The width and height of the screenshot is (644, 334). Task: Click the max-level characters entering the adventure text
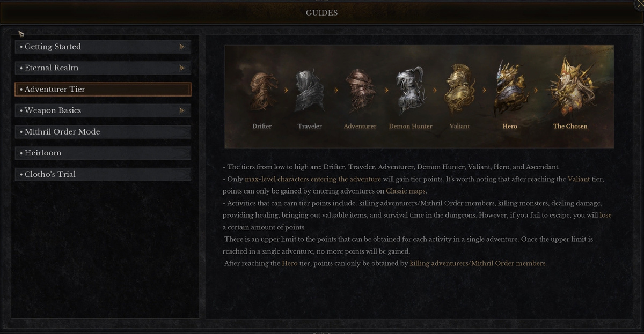coord(313,179)
